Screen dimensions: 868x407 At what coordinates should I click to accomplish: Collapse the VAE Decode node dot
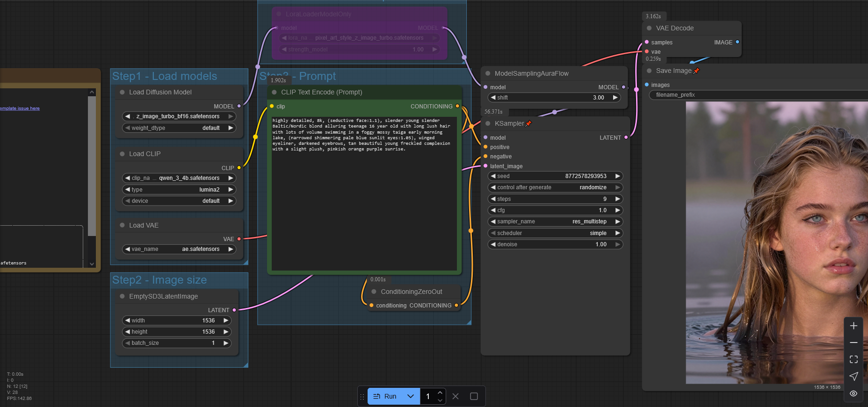click(649, 28)
